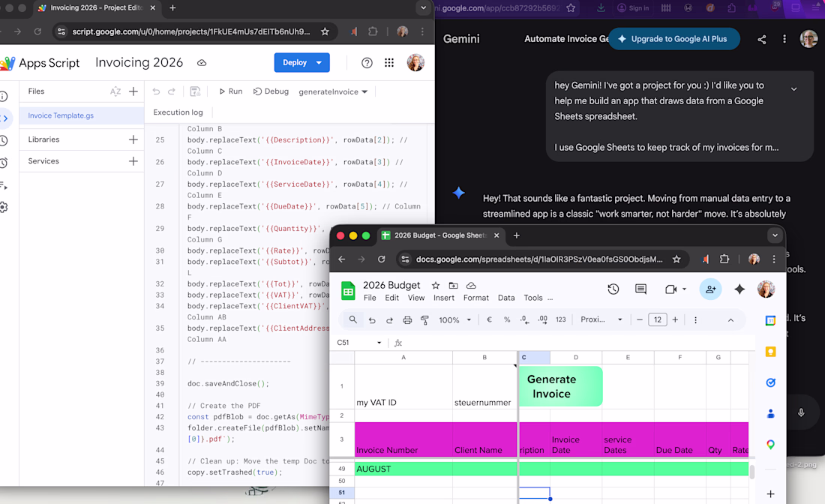This screenshot has width=825, height=504.
Task: Open comments icon in Sheets
Action: click(640, 289)
